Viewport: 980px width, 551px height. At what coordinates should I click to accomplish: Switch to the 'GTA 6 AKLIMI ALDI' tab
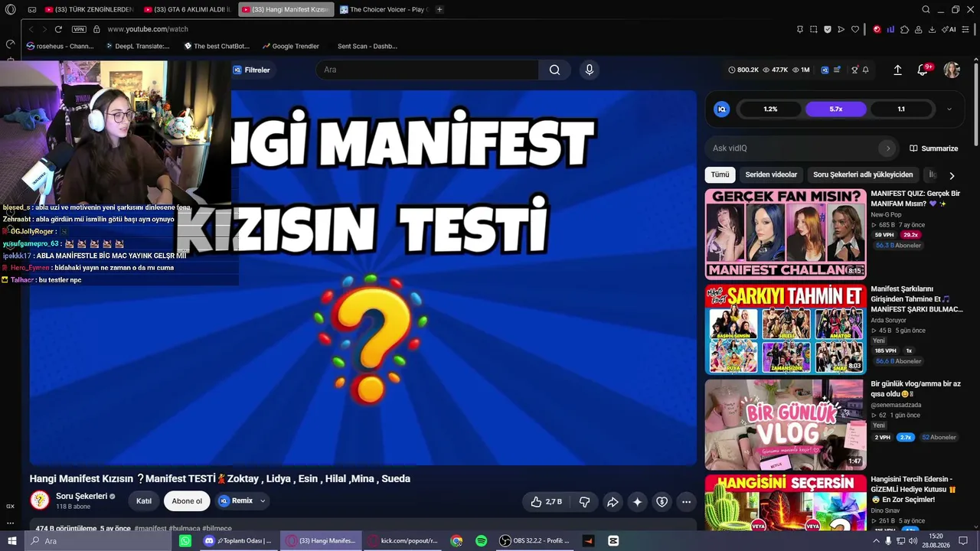click(x=188, y=9)
